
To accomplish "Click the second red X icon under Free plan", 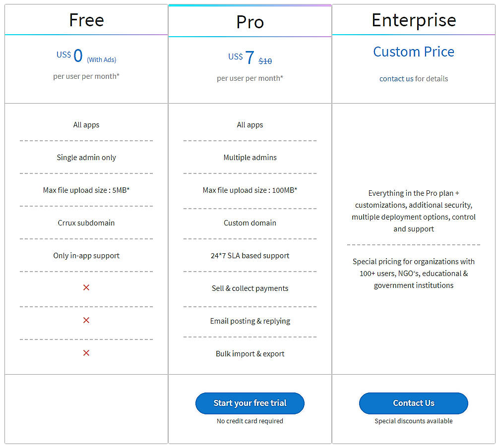I will coord(86,320).
